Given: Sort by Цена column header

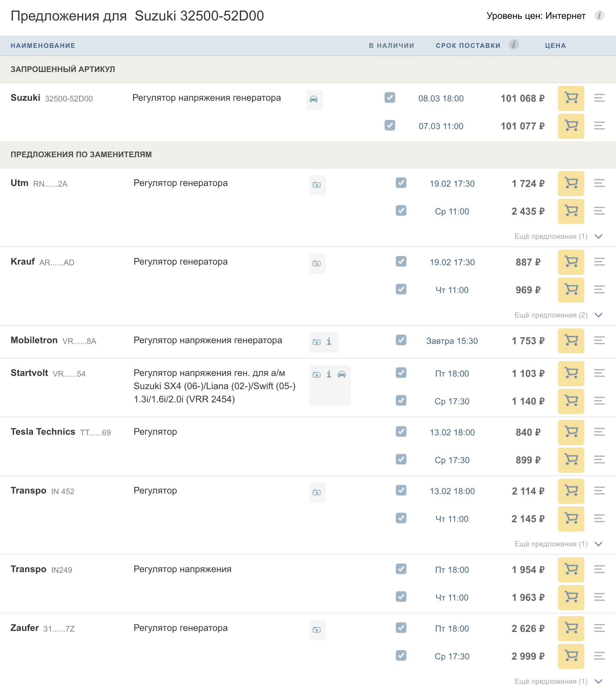Looking at the screenshot, I should point(555,46).
